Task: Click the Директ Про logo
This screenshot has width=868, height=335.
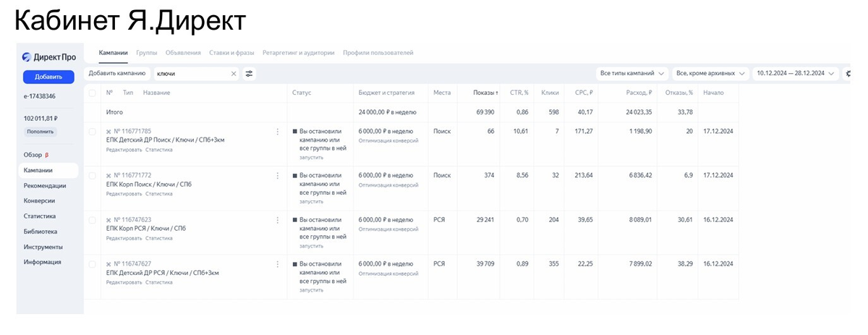Action: [49, 57]
